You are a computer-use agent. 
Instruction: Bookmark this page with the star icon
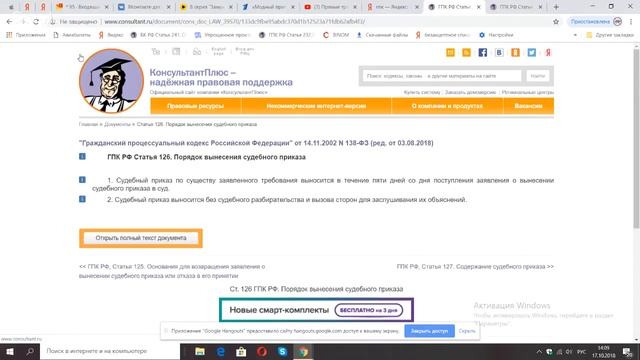coord(556,22)
